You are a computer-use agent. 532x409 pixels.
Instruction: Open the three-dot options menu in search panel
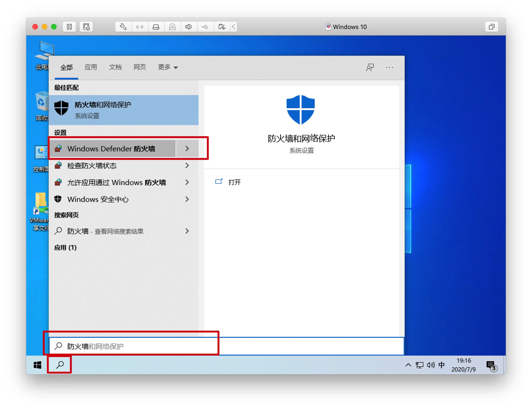(x=389, y=67)
